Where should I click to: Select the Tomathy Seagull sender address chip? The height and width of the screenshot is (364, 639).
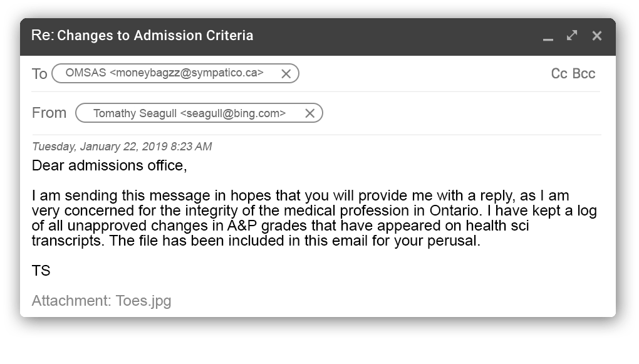click(x=189, y=113)
